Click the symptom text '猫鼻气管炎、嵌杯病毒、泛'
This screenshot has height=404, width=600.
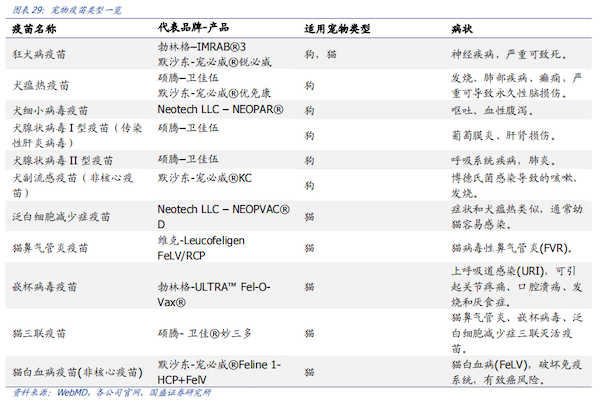point(517,318)
